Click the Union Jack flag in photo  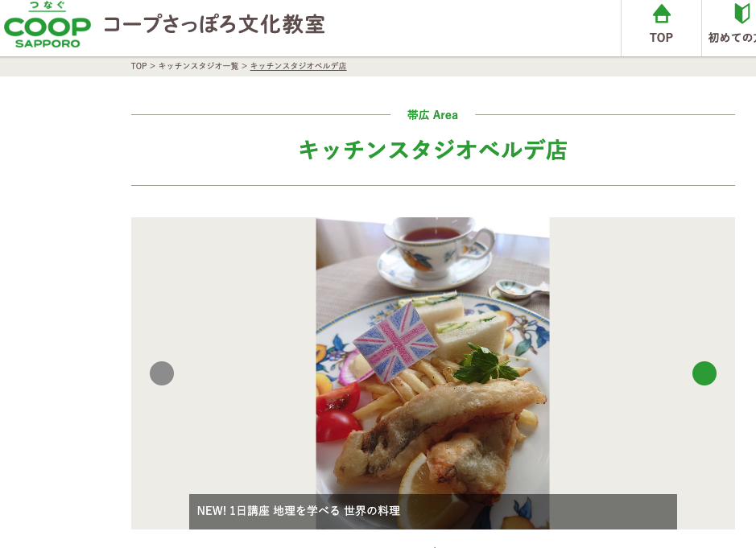395,341
